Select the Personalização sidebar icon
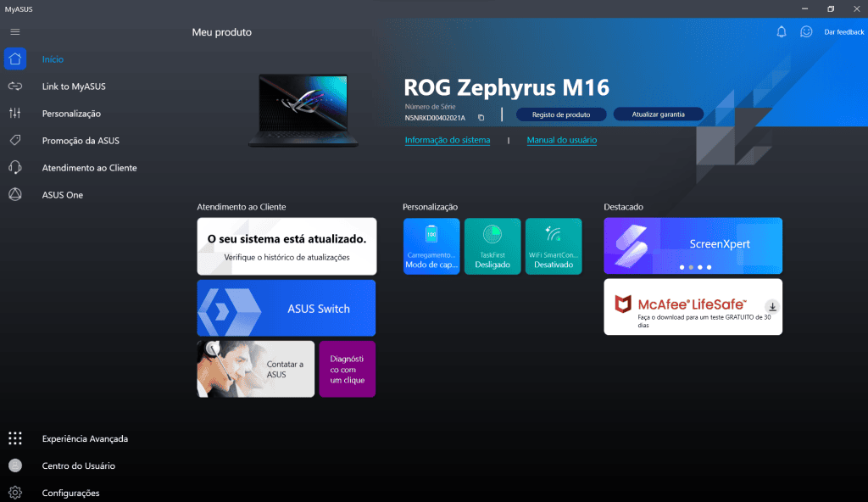This screenshot has height=502, width=868. pyautogui.click(x=14, y=113)
